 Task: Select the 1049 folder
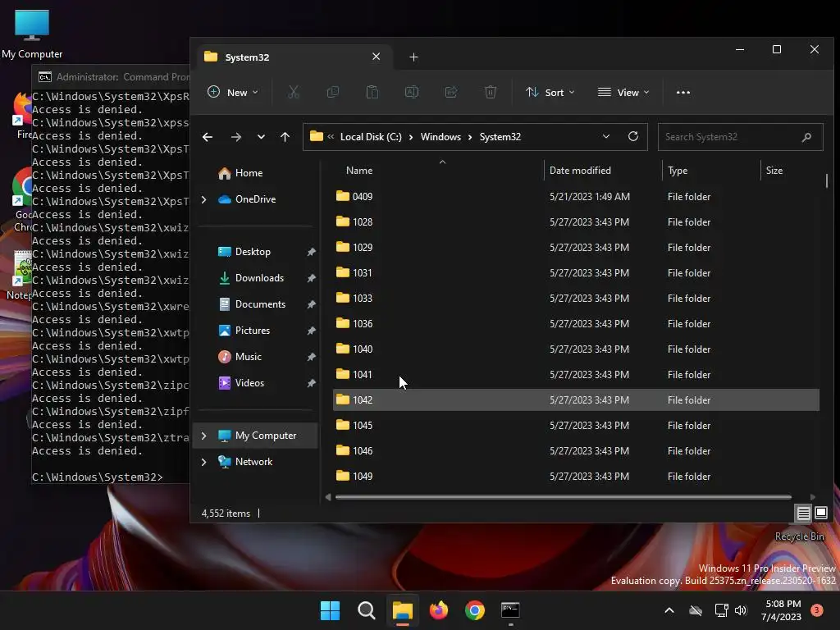(576, 477)
